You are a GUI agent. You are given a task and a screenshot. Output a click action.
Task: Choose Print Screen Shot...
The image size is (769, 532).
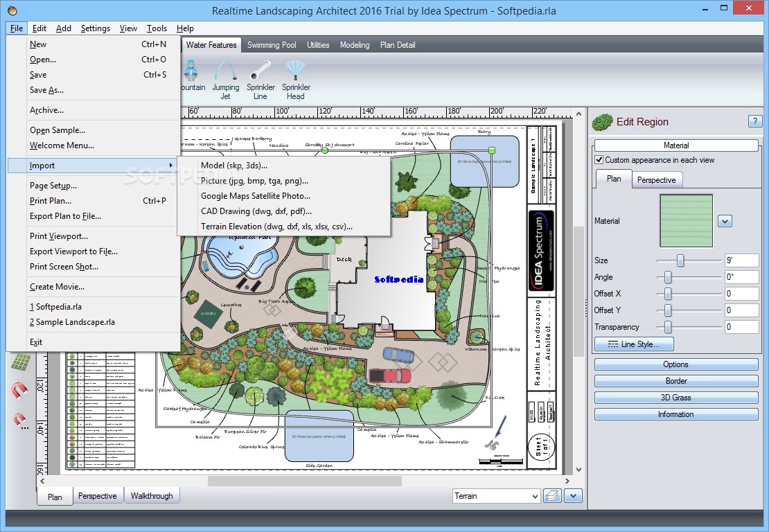click(x=94, y=266)
